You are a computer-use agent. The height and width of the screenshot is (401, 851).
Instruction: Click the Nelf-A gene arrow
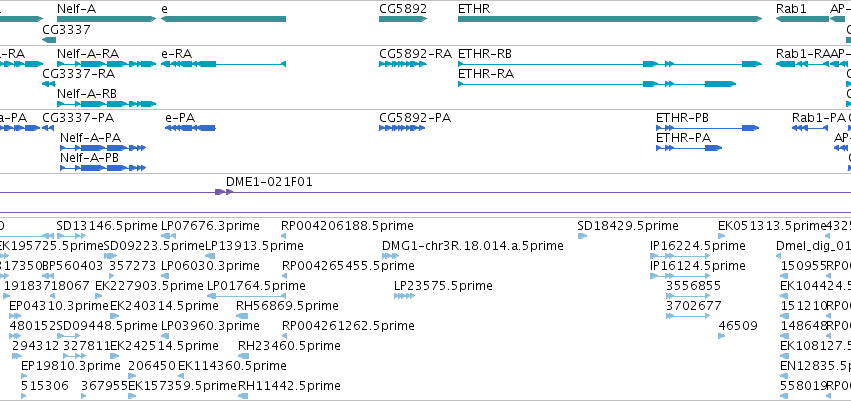tap(107, 19)
